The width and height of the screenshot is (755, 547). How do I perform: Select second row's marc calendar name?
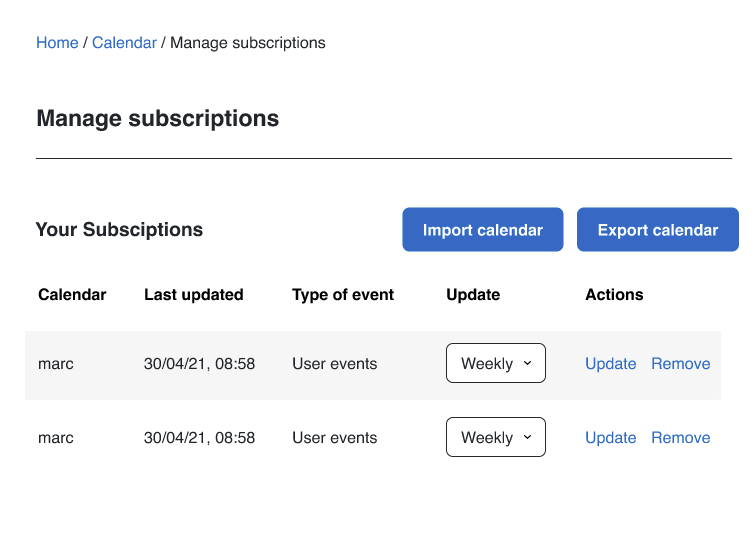pos(56,438)
